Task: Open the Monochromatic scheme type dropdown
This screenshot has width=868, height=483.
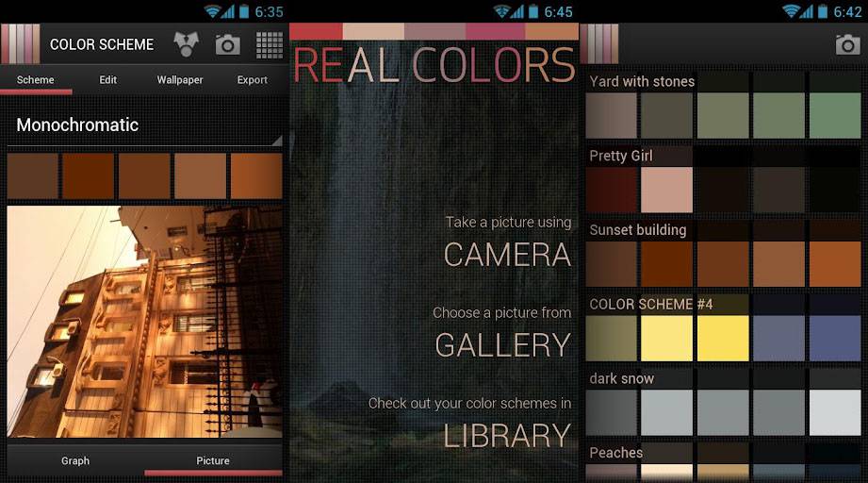Action: [144, 125]
